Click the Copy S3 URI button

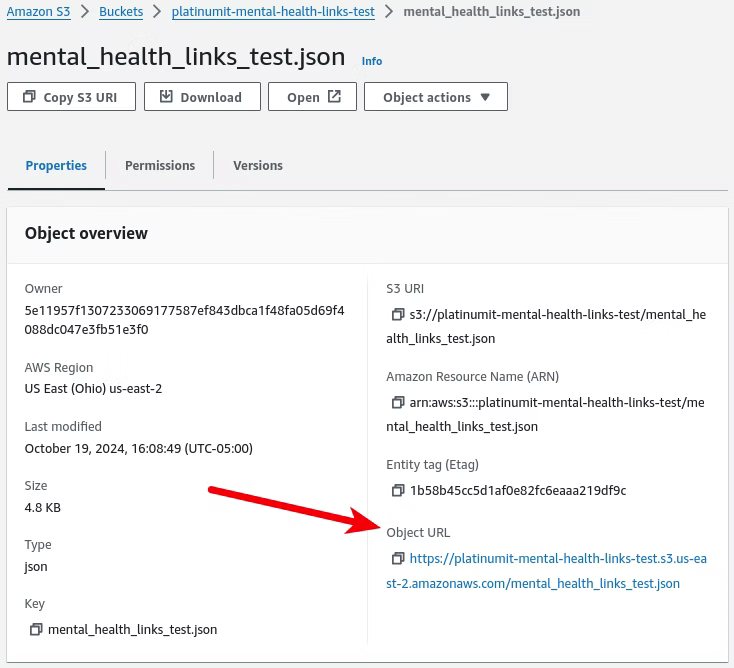(71, 97)
